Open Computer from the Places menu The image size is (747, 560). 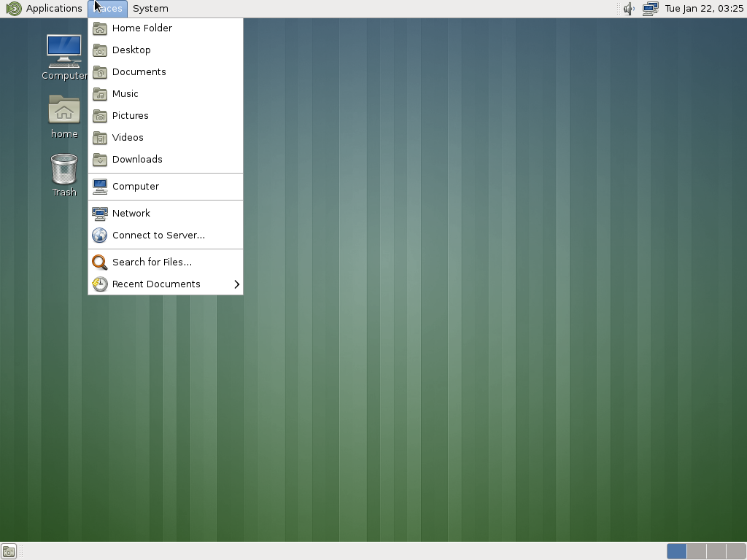pyautogui.click(x=136, y=186)
